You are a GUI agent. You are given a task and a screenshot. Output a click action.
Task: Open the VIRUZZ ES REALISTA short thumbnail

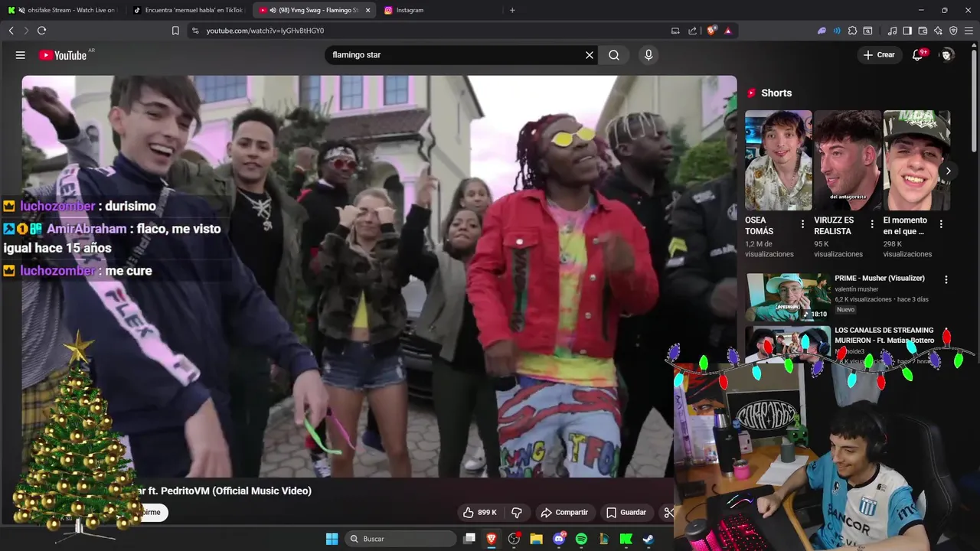pyautogui.click(x=848, y=160)
